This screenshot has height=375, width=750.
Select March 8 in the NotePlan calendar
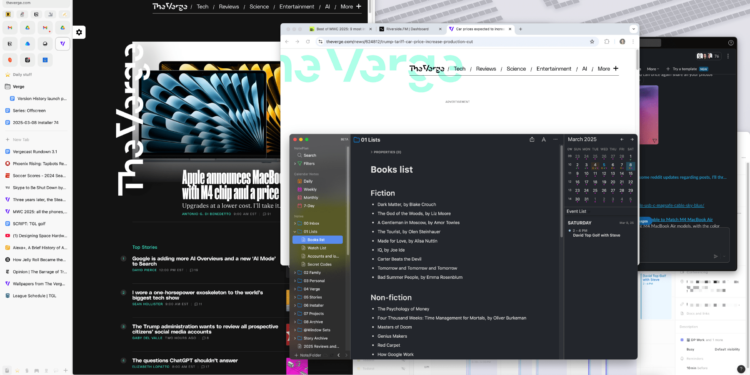[x=631, y=165]
